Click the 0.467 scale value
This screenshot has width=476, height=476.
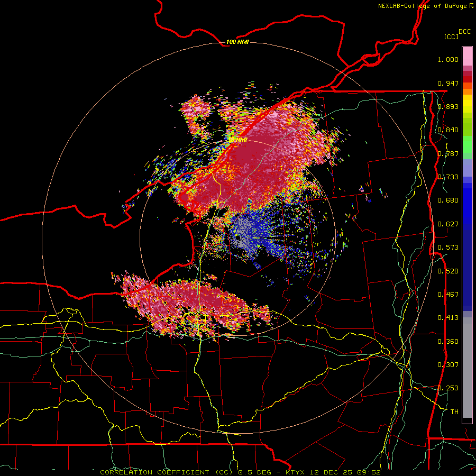(x=448, y=295)
